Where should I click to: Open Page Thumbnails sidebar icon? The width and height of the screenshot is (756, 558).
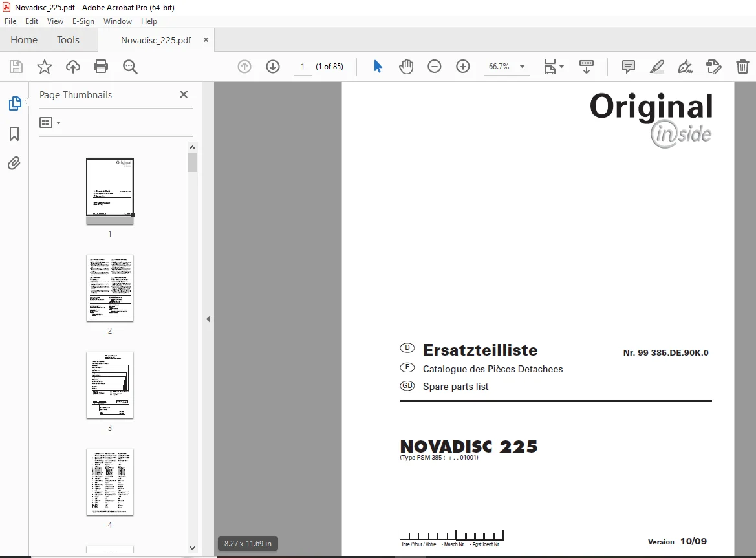tap(14, 103)
